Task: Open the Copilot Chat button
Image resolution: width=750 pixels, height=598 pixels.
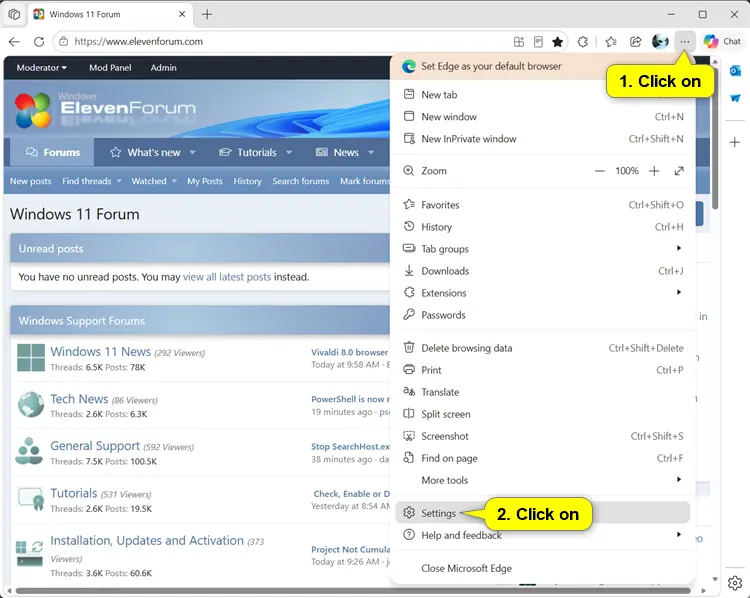Action: coord(722,42)
